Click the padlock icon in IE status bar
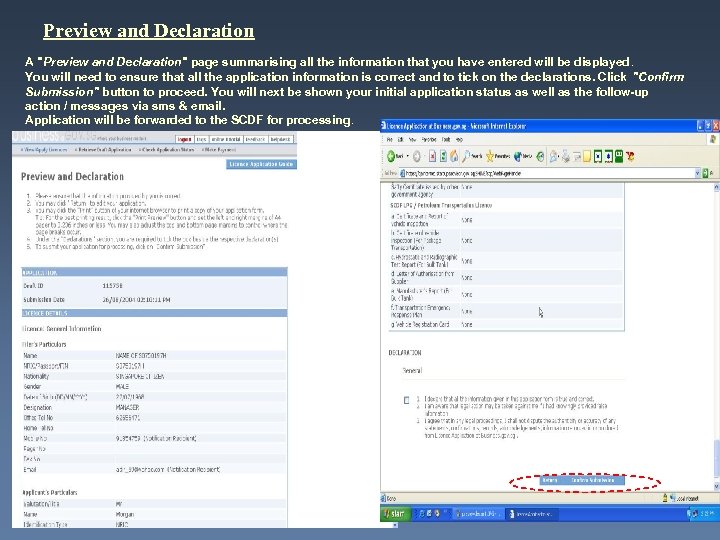 pos(664,498)
